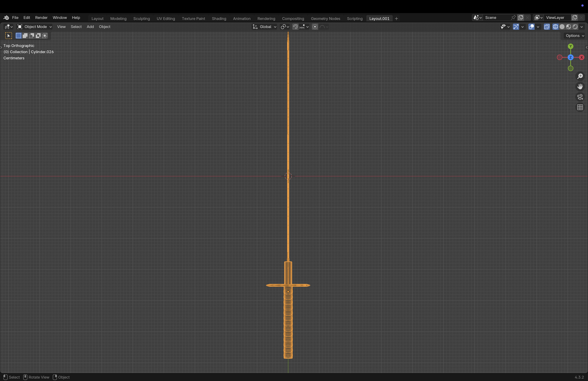Open the snapping options dropdown

click(304, 27)
